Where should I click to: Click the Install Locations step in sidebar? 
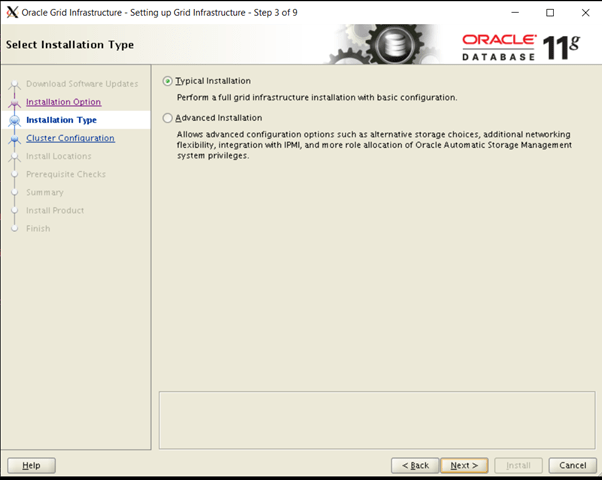(58, 156)
